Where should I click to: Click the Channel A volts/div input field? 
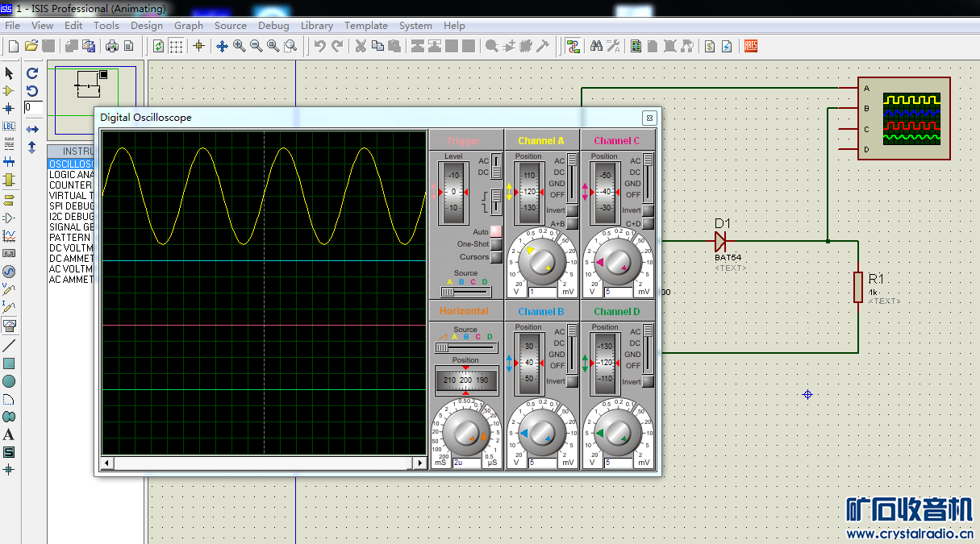tap(541, 292)
